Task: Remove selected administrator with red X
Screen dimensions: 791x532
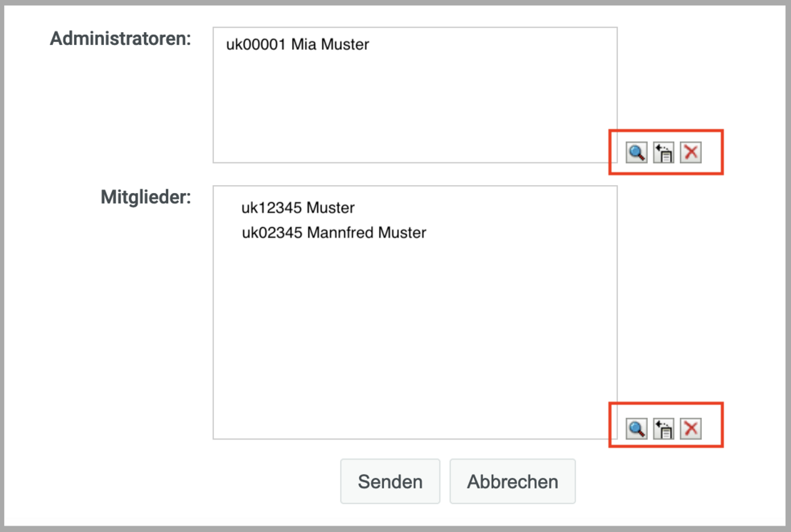Action: 691,152
